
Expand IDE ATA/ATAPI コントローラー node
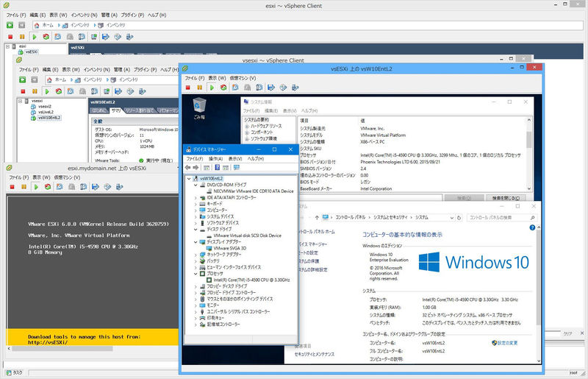[x=196, y=197]
